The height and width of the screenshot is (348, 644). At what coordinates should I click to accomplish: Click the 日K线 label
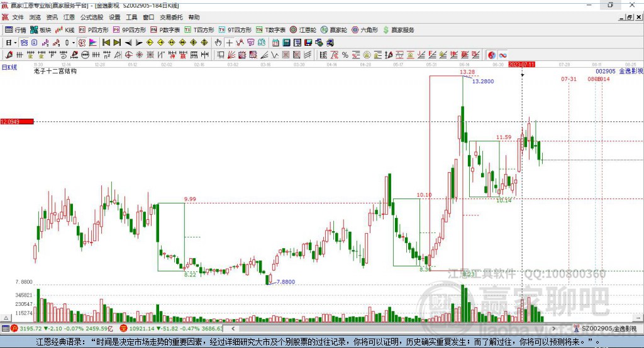pyautogui.click(x=9, y=68)
